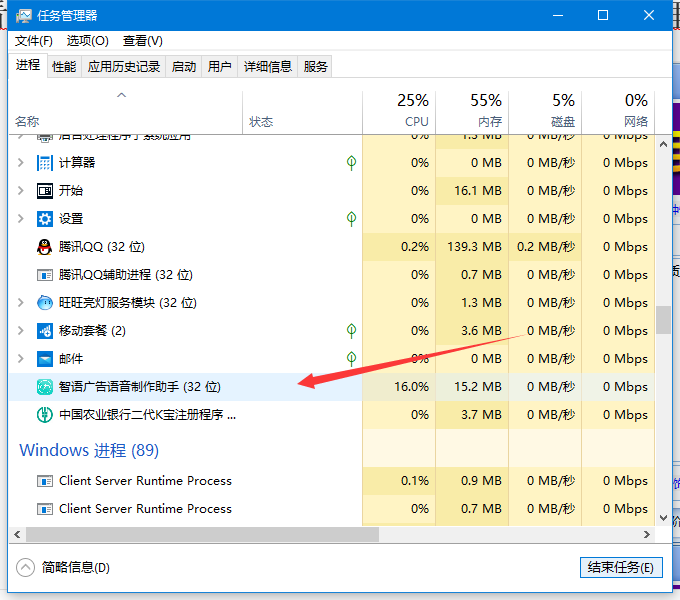680x600 pixels.
Task: Switch to the 性能 tab
Action: (x=64, y=67)
